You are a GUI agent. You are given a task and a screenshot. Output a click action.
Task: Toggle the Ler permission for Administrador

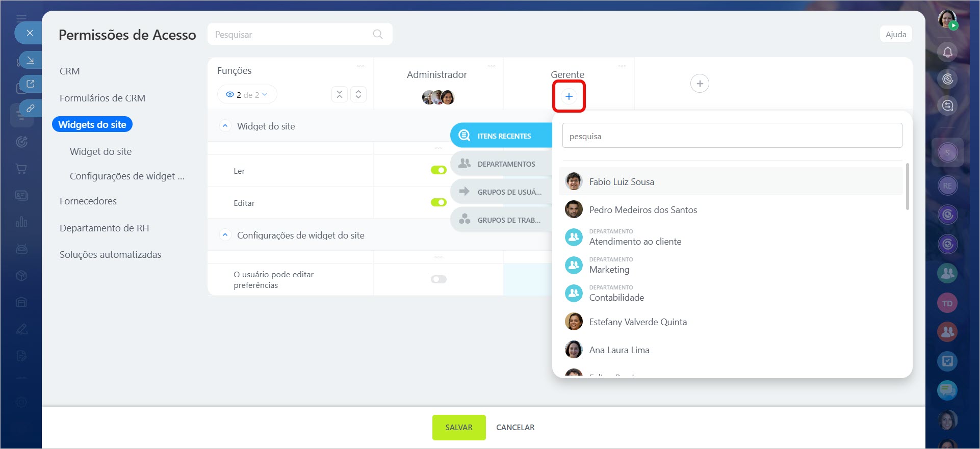click(439, 170)
